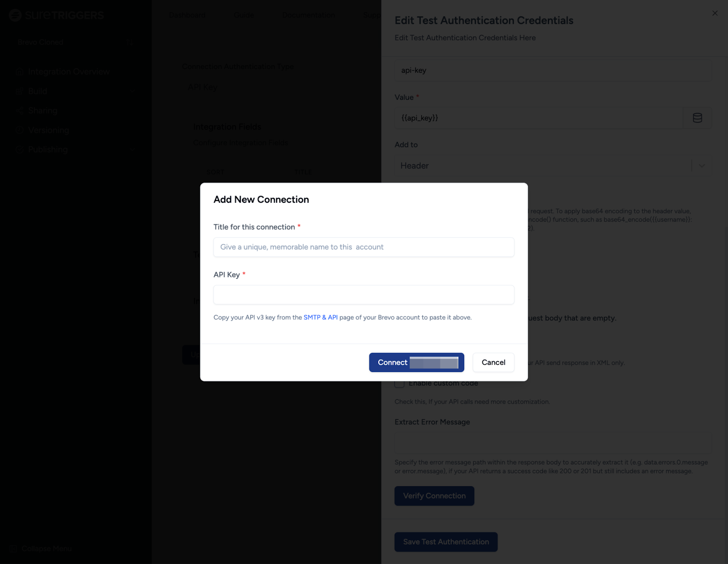Open the SMTP & API link
Screen dimensions: 728x564
(x=321, y=317)
